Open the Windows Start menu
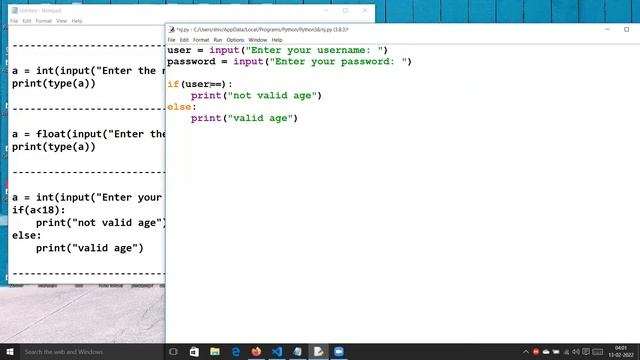 (x=10, y=351)
